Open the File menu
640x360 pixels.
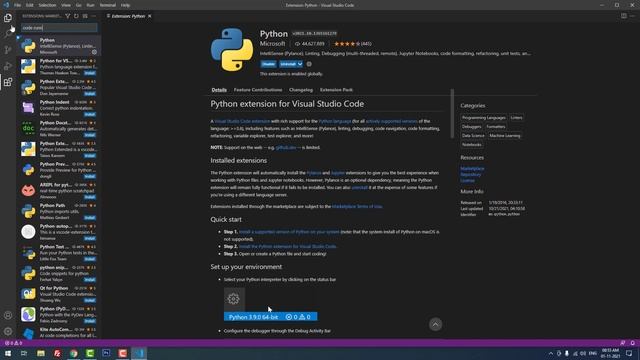[17, 5]
